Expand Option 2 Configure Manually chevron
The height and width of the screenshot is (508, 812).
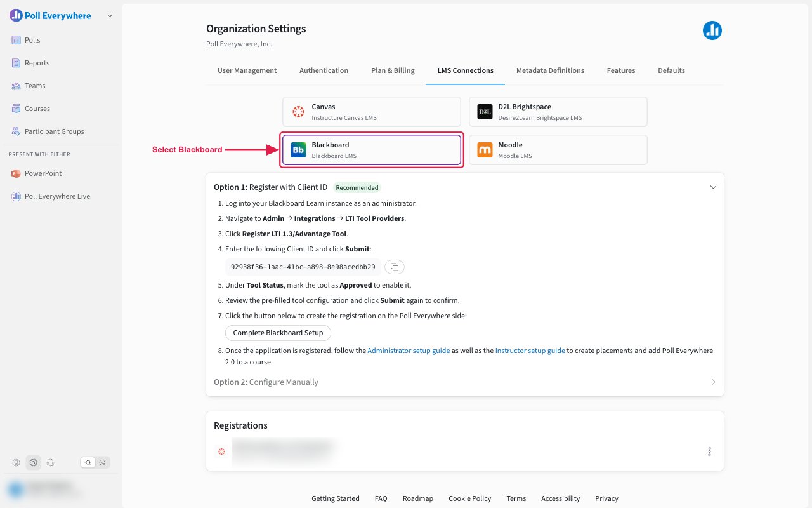pos(713,382)
